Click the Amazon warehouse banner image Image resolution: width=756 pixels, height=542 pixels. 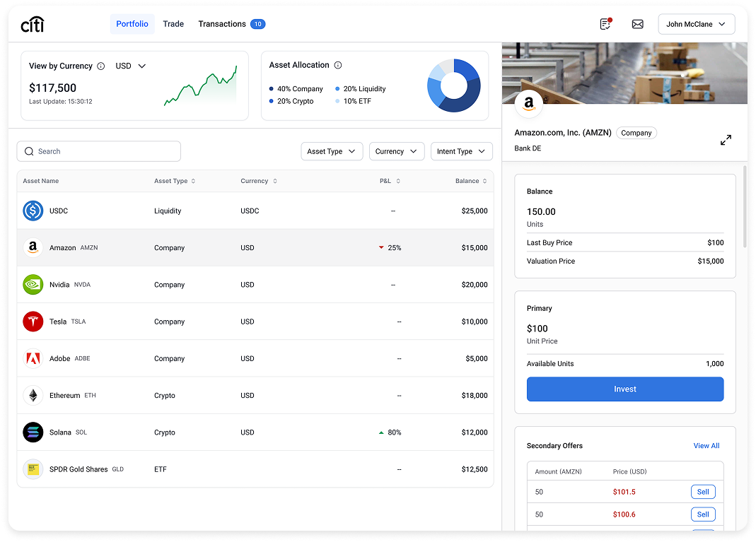pyautogui.click(x=624, y=73)
